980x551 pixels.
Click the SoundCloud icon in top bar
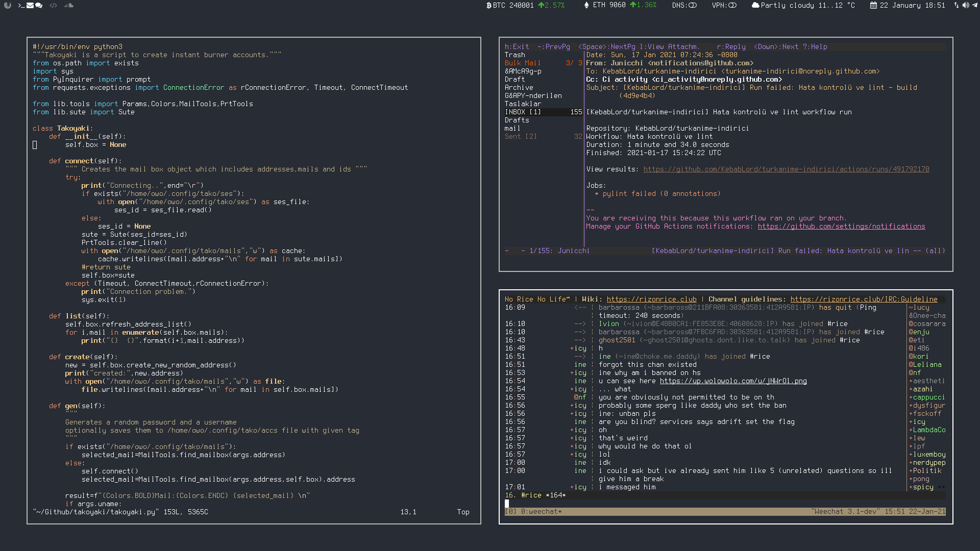tap(69, 5)
